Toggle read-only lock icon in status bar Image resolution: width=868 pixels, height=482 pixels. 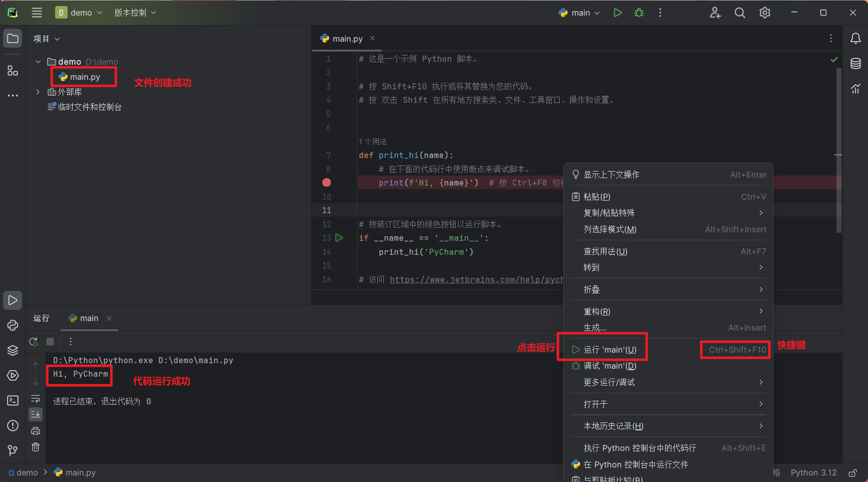coord(852,473)
